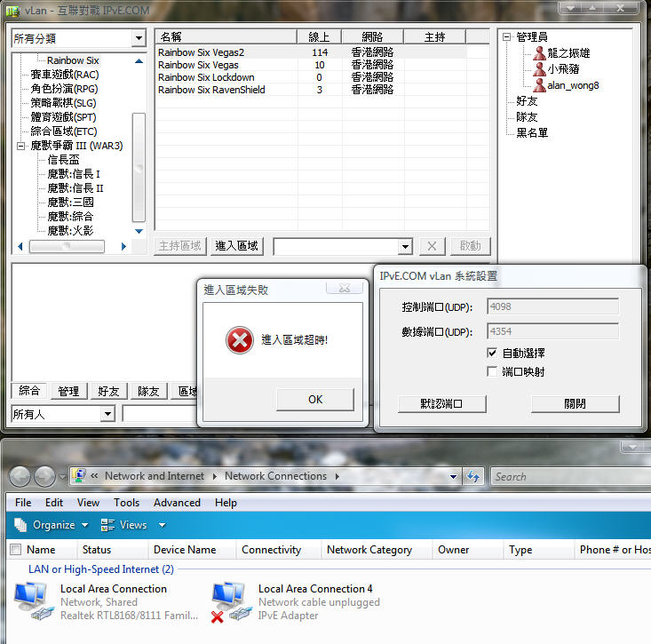
Task: Switch to the 管理 chat tab
Action: (x=68, y=391)
